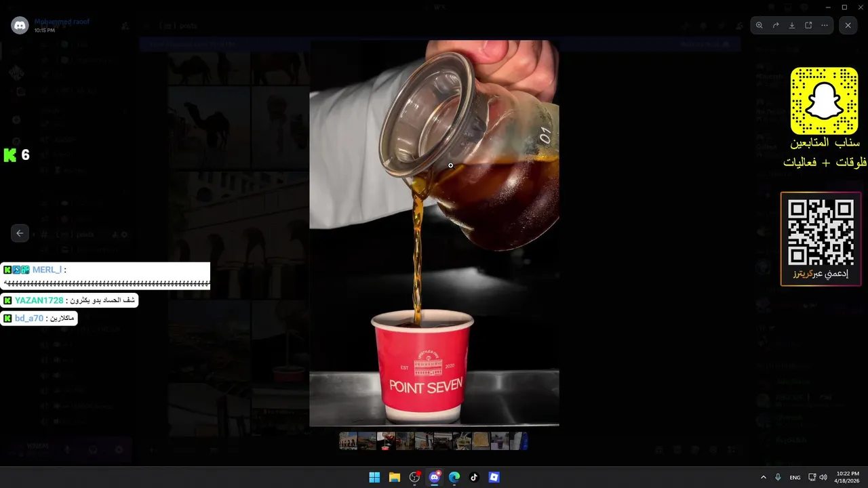Screen dimensions: 868x488
Task: Open network settings from tray icon
Action: [812, 477]
